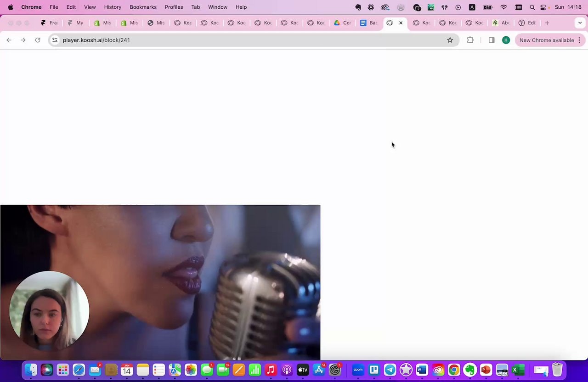Open the Profiles menu
Image resolution: width=588 pixels, height=382 pixels.
coord(174,7)
